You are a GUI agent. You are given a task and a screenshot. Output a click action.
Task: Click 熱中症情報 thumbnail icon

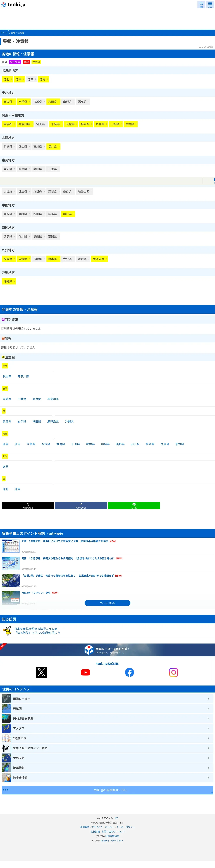6,777
